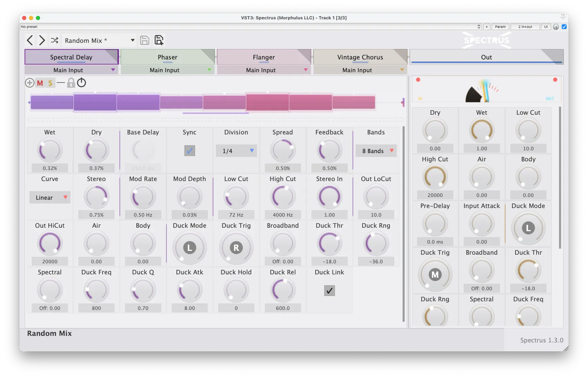Save the current preset with floppy icon
Image resolution: width=588 pixels, height=377 pixels.
point(145,40)
